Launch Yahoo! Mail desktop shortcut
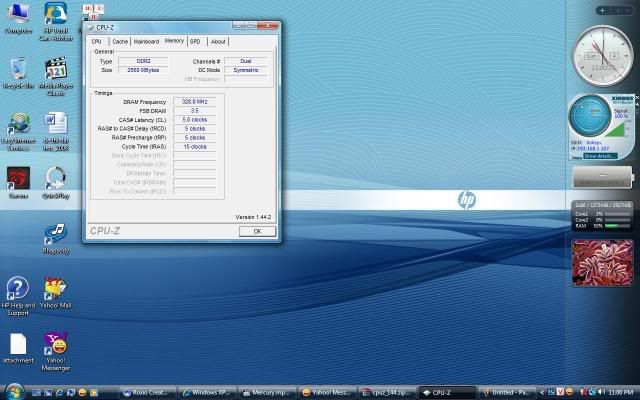The image size is (640, 400). tap(56, 289)
